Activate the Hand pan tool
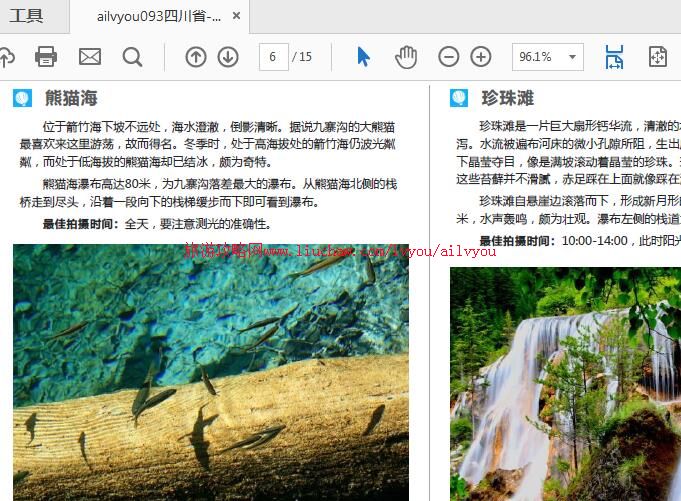 pos(405,57)
